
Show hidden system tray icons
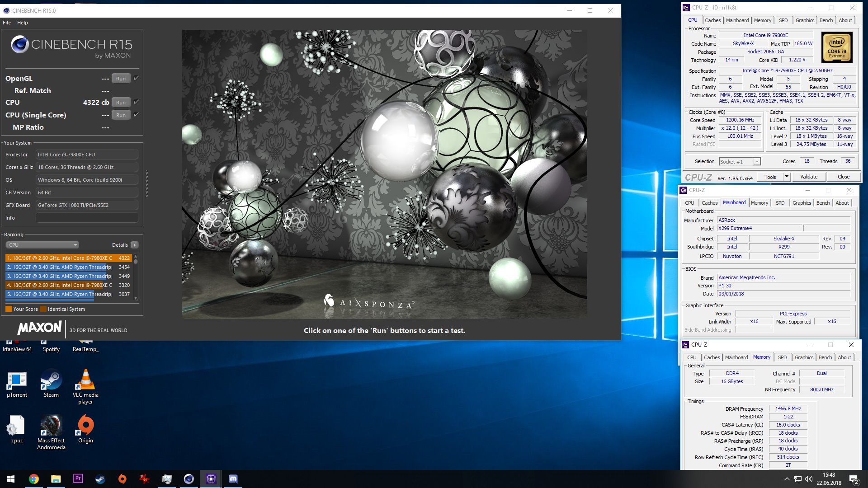(787, 479)
